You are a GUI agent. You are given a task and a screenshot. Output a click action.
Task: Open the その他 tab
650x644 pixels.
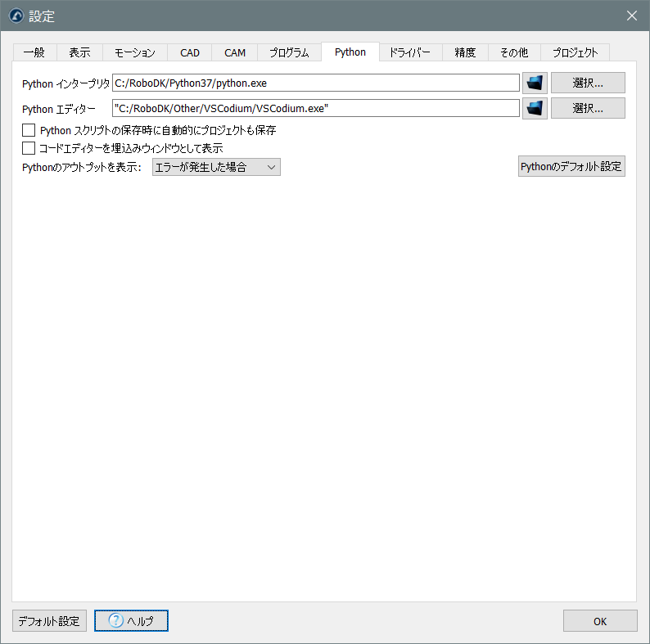514,52
